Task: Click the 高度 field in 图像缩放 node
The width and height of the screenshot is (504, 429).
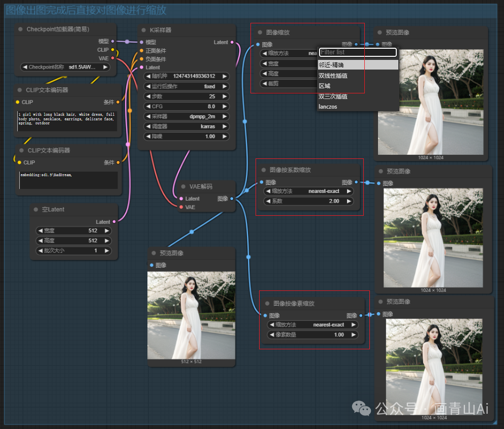Action: (289, 74)
